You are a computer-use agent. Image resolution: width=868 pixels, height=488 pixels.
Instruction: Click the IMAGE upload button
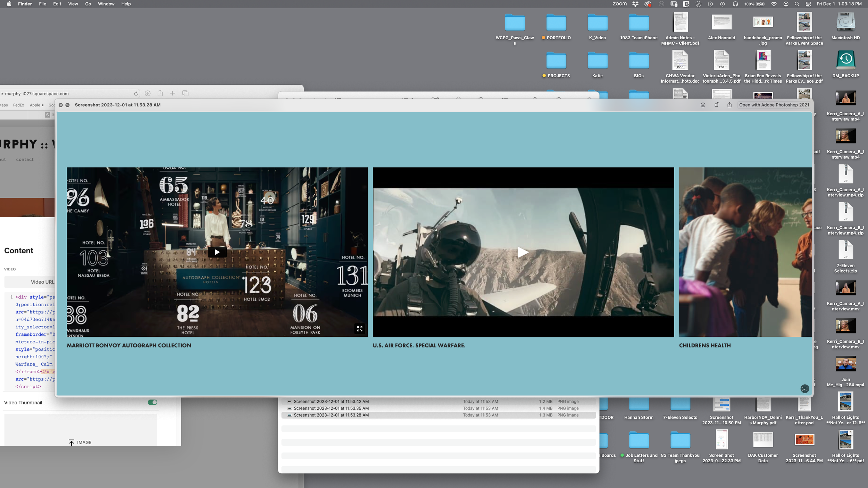tap(80, 442)
